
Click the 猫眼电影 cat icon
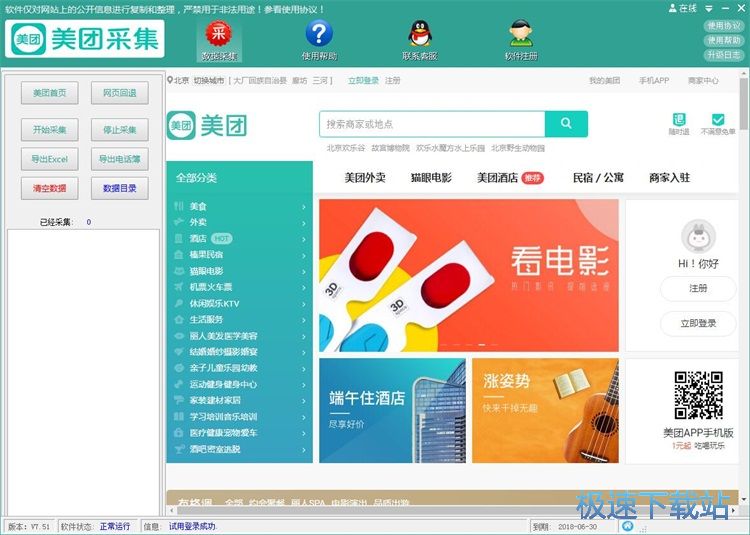[179, 271]
